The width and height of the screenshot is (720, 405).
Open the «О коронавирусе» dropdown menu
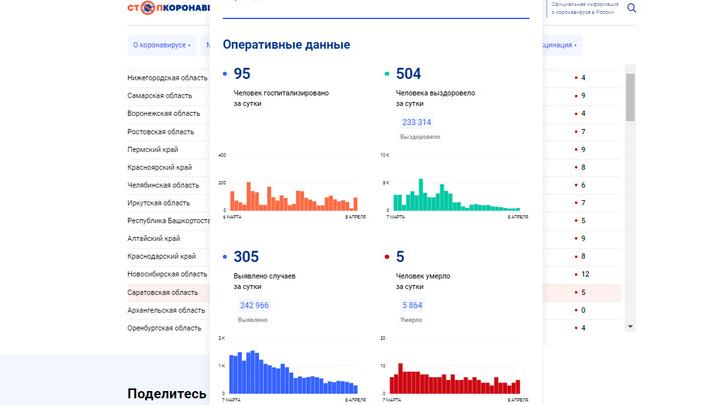(161, 45)
